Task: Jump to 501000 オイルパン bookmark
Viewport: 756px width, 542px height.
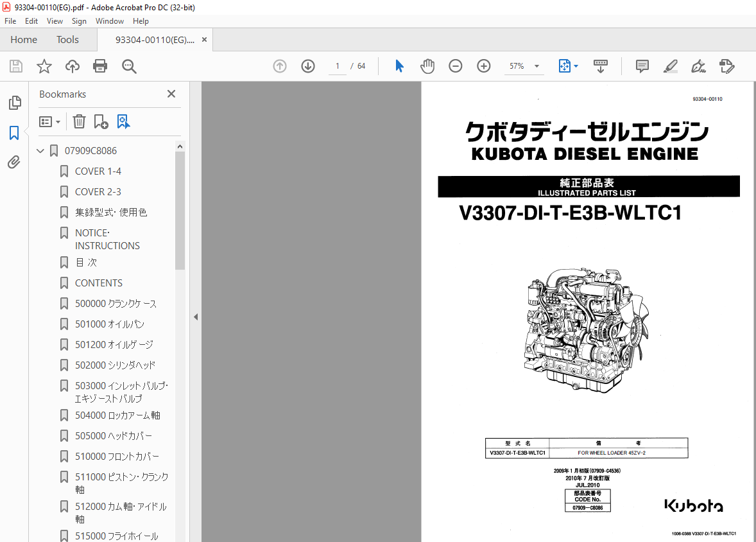Action: [110, 324]
